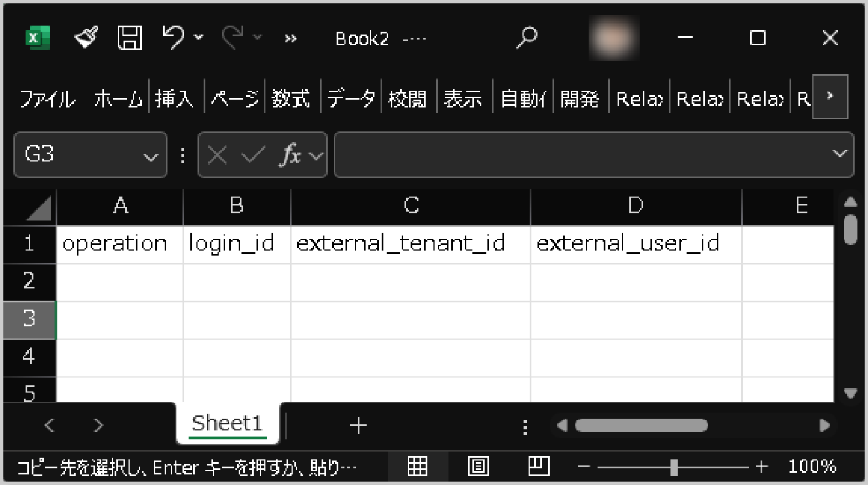Expand the formula bar chevron

840,154
